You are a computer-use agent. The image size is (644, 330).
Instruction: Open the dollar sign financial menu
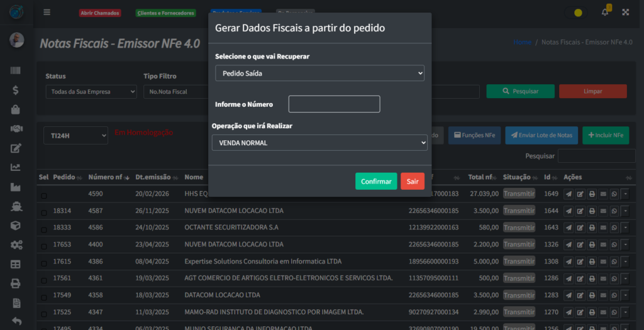(x=16, y=90)
